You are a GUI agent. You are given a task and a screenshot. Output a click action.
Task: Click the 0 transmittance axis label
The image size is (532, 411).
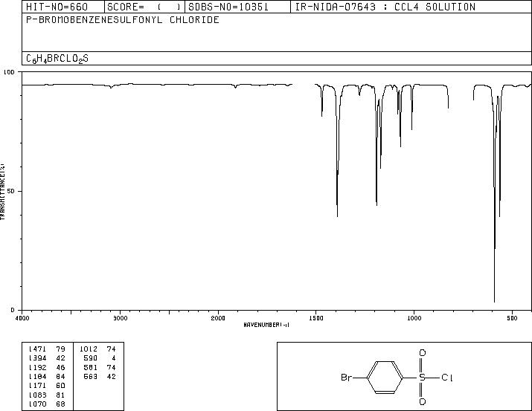coord(13,310)
